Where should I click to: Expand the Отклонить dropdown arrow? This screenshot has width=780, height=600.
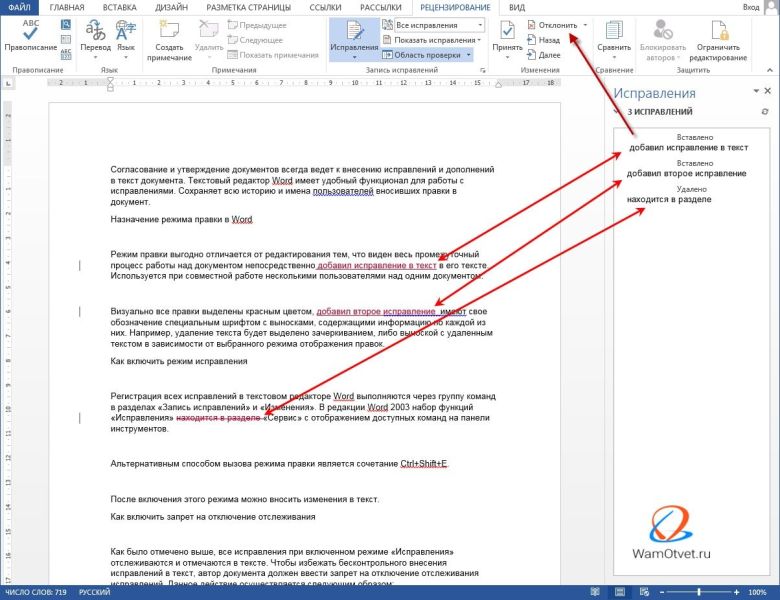(585, 25)
